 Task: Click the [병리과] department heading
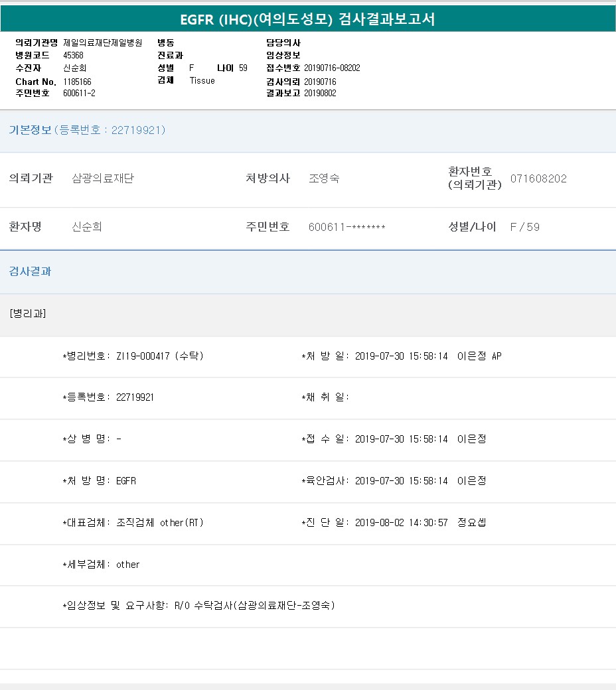tap(28, 314)
